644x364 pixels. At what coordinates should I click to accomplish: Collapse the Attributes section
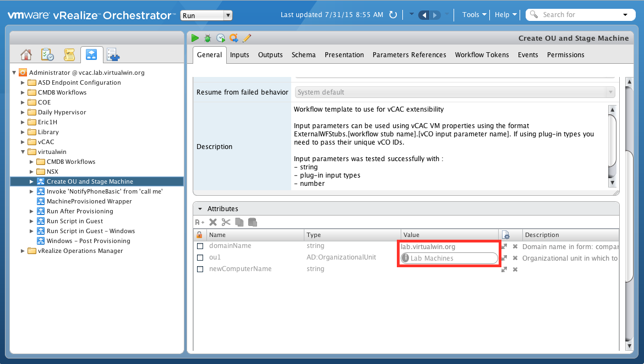coord(200,209)
